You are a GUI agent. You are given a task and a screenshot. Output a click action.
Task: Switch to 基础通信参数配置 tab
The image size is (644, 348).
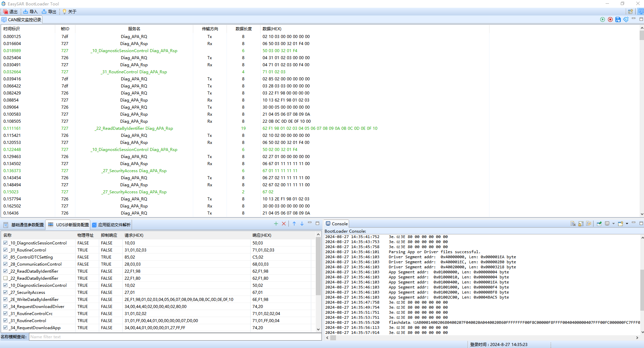[x=24, y=225]
